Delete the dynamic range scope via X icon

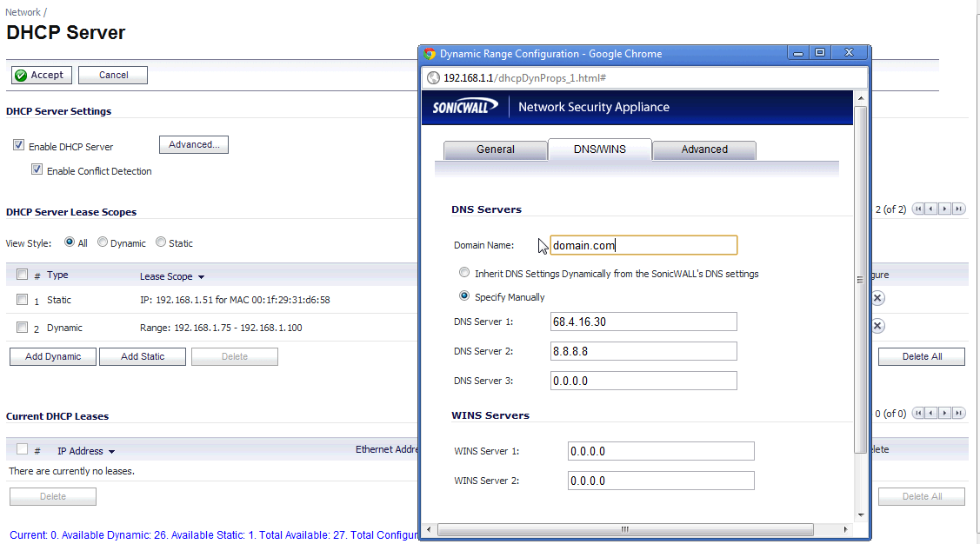point(877,325)
